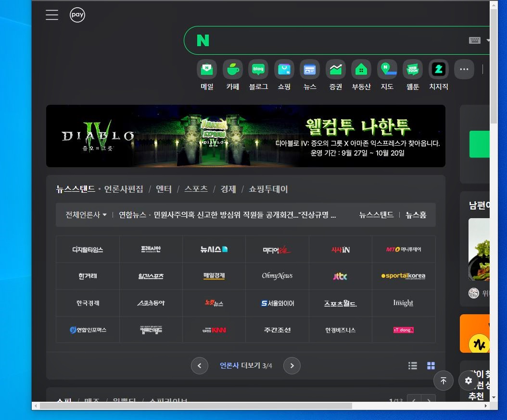Open the 한겨레 press logo

[x=88, y=276]
